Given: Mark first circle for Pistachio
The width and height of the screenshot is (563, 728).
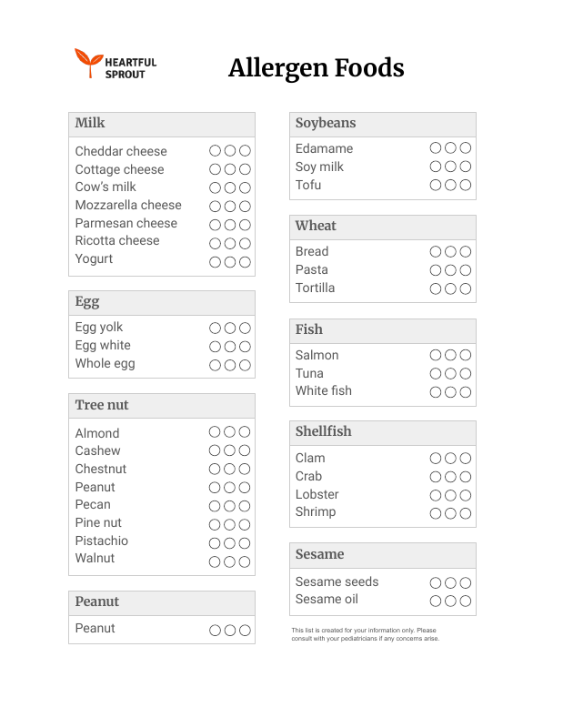Looking at the screenshot, I should point(215,543).
